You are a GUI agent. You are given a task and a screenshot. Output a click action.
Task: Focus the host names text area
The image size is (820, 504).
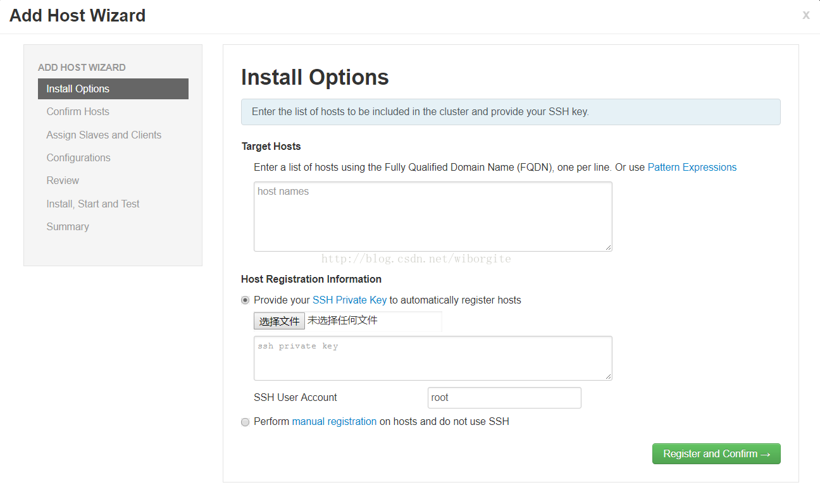pos(433,216)
